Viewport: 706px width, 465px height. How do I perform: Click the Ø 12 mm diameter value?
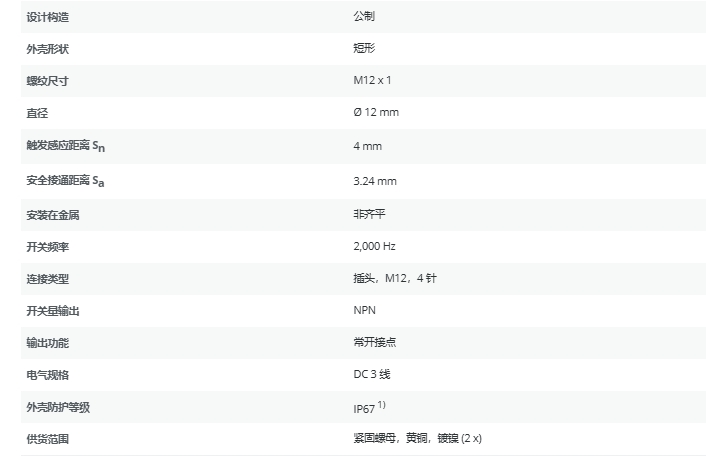[376, 112]
